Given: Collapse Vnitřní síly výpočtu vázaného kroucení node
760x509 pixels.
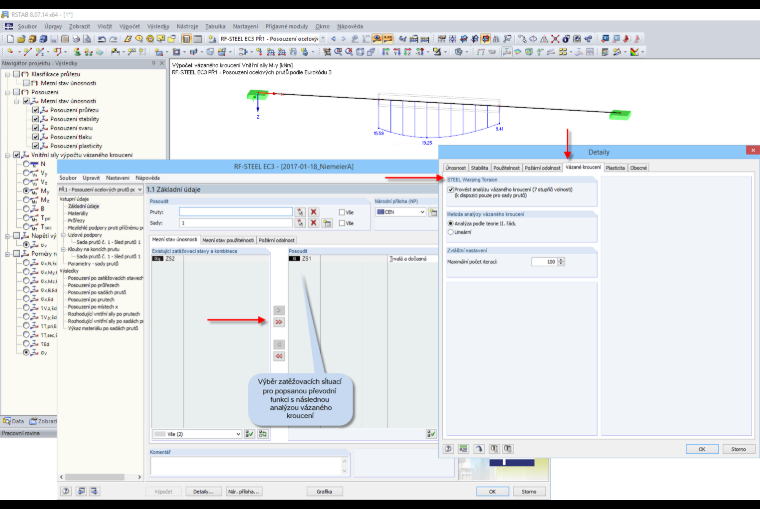Looking at the screenshot, I should coord(7,155).
